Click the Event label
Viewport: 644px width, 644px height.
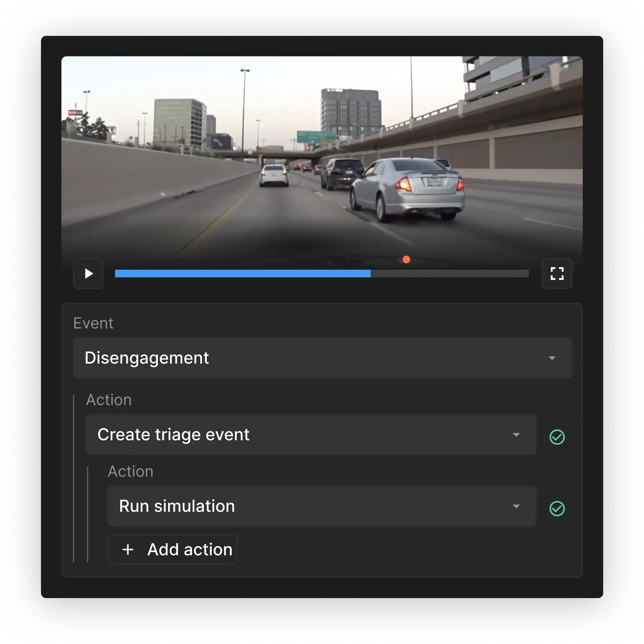93,323
